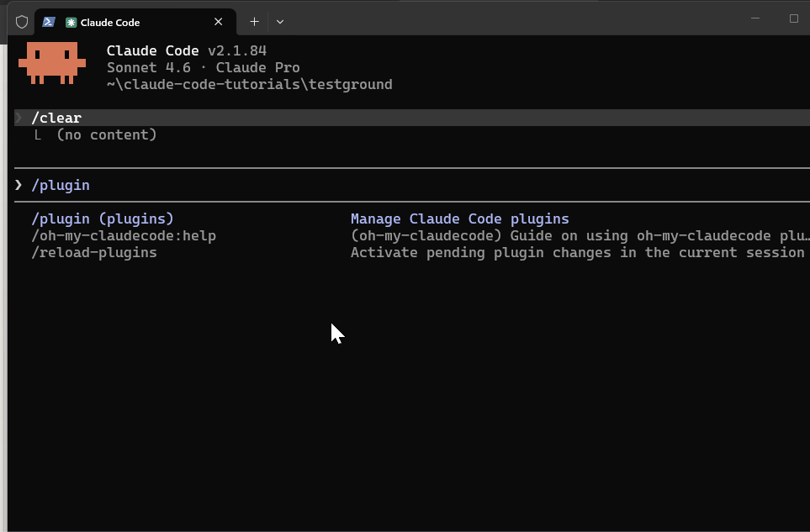Screen dimensions: 810x532
Task: Click the orange Claude mascot logo
Action: coord(52,63)
